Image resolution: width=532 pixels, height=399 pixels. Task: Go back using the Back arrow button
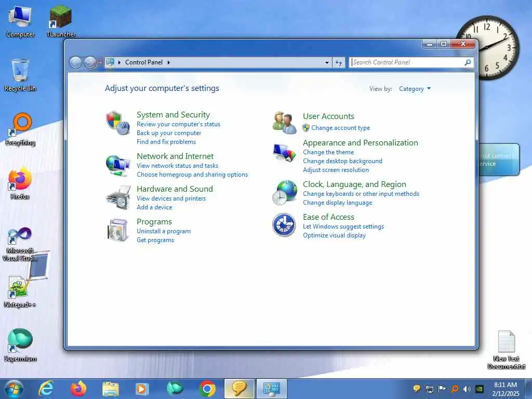[x=75, y=62]
